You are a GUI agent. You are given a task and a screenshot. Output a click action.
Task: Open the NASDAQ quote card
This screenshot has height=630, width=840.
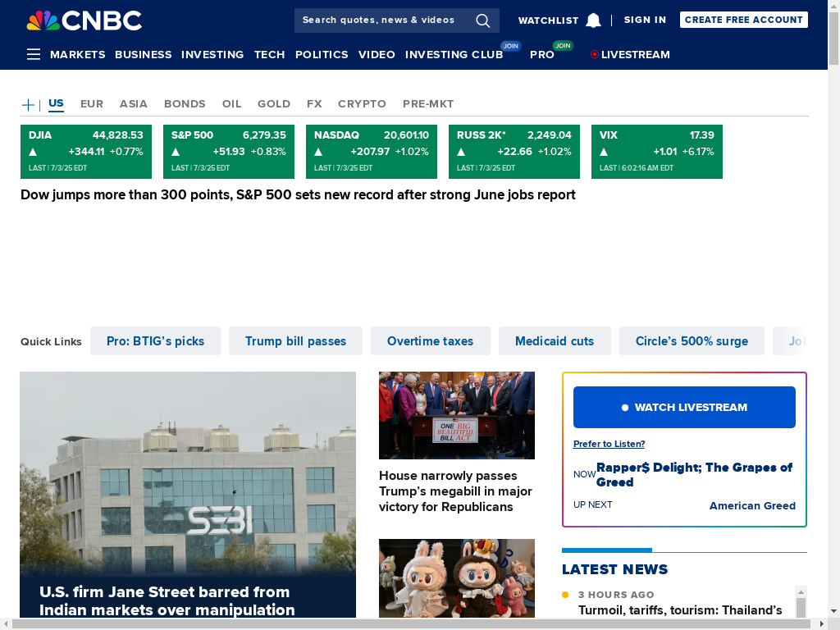click(372, 152)
